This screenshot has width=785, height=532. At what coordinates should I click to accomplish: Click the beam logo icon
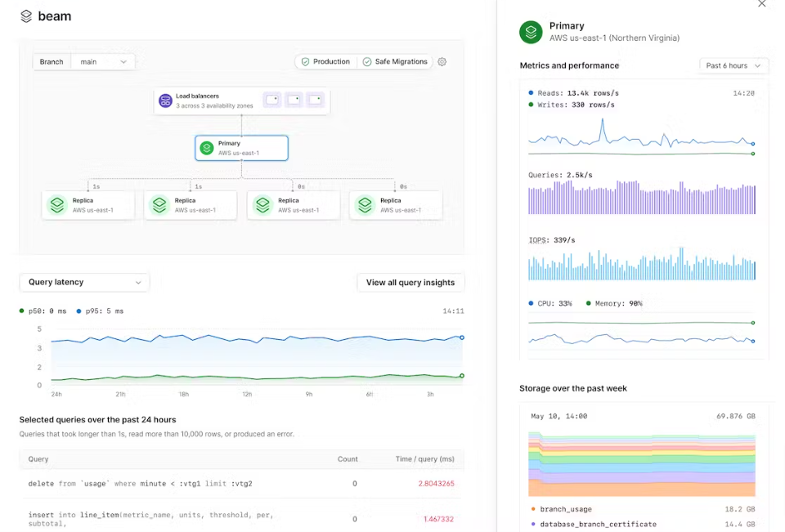[x=26, y=16]
